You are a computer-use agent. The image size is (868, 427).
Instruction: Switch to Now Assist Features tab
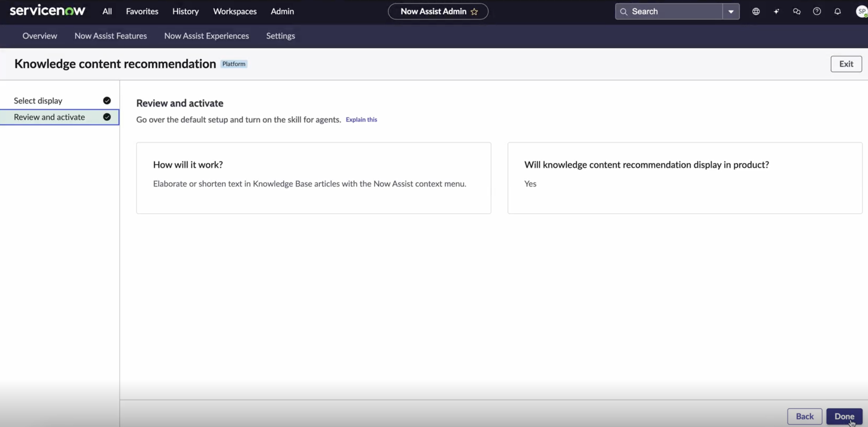(110, 36)
